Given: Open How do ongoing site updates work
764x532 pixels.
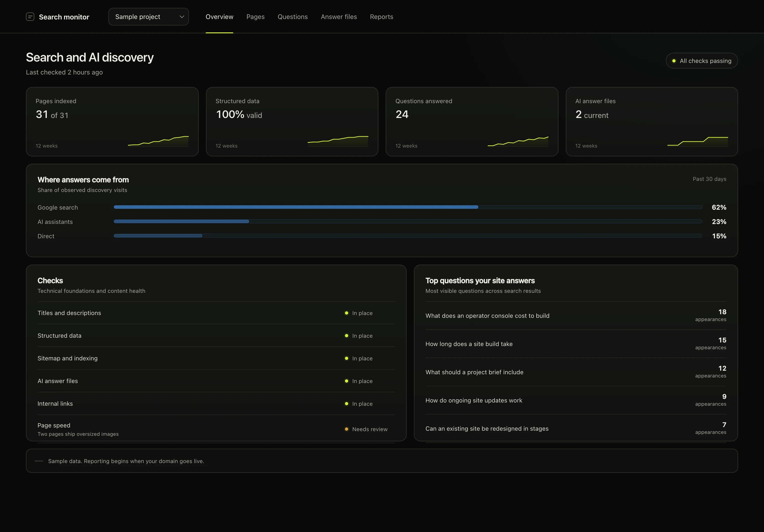Looking at the screenshot, I should [x=576, y=400].
